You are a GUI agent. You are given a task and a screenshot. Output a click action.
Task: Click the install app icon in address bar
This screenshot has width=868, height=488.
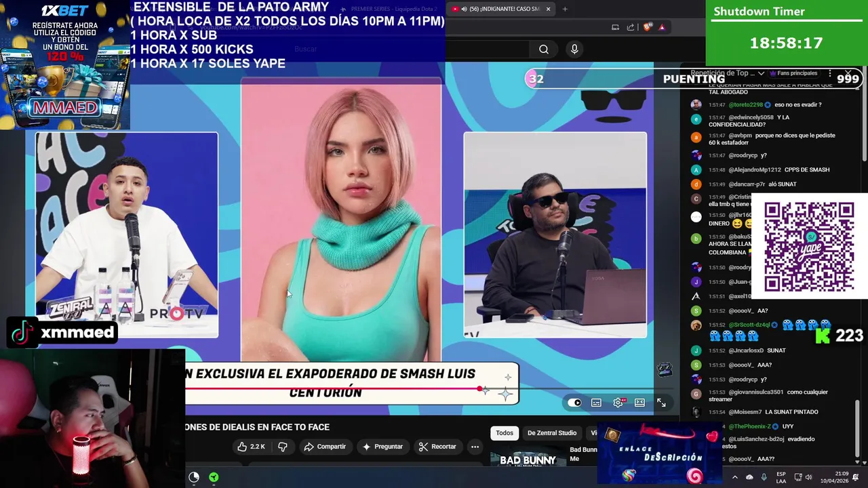coord(615,27)
